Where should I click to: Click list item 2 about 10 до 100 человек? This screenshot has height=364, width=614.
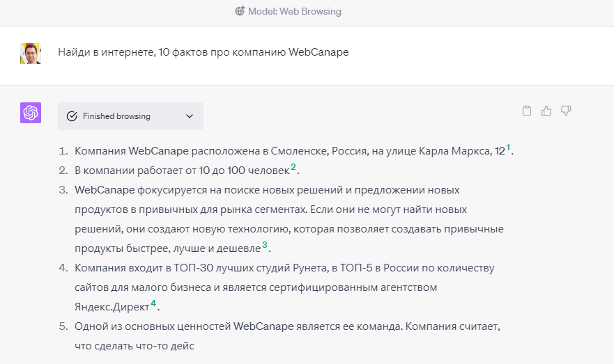coord(187,171)
